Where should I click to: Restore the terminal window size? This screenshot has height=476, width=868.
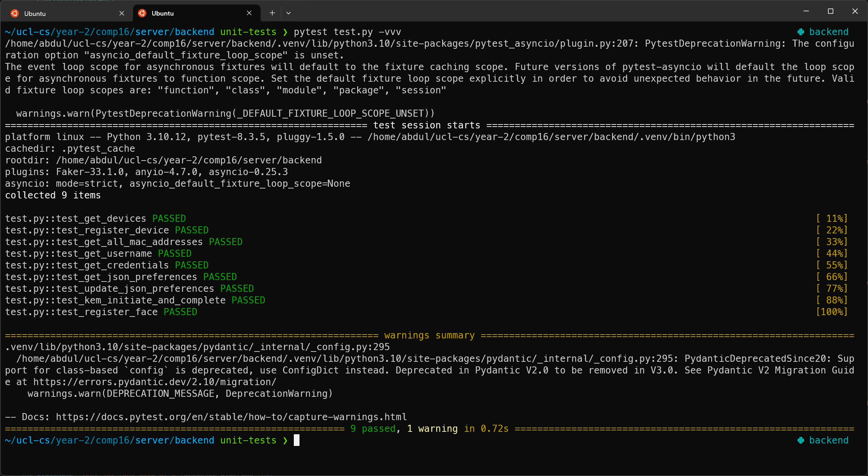(x=831, y=11)
